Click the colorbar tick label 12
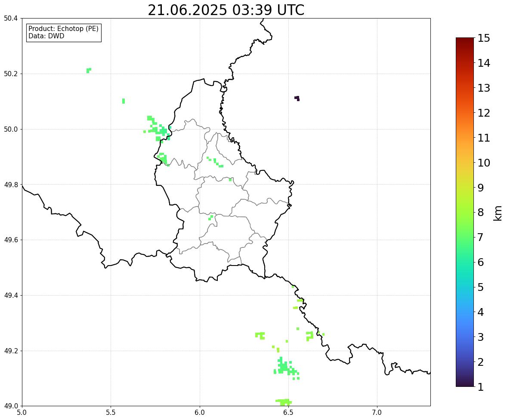 tap(484, 113)
